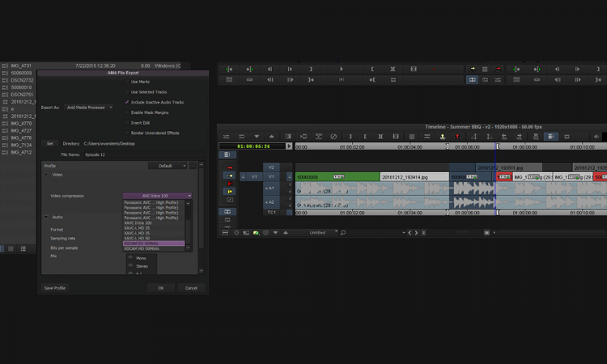Open the Export As dropdown

pyautogui.click(x=89, y=107)
